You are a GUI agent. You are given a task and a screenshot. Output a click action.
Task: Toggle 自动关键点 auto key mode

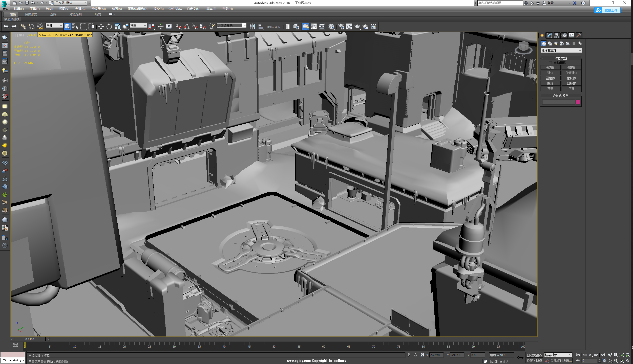[534, 355]
